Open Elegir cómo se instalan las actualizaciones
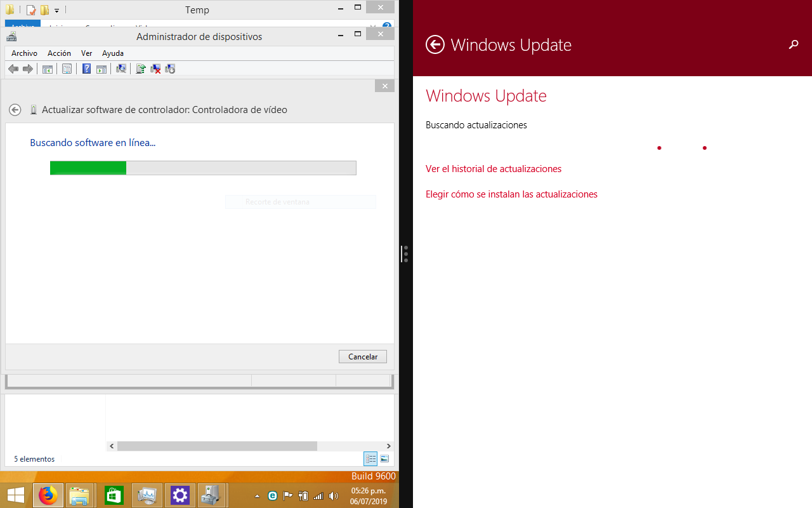 511,194
